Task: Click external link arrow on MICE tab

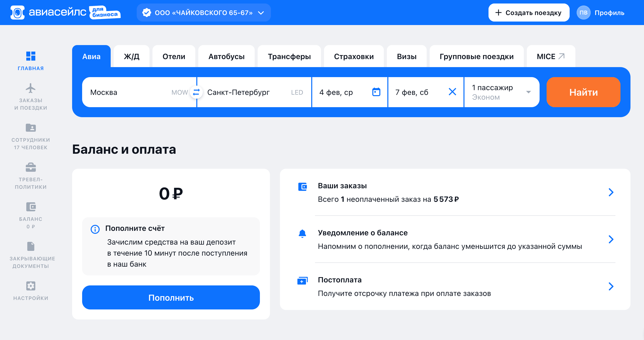Action: [x=561, y=56]
